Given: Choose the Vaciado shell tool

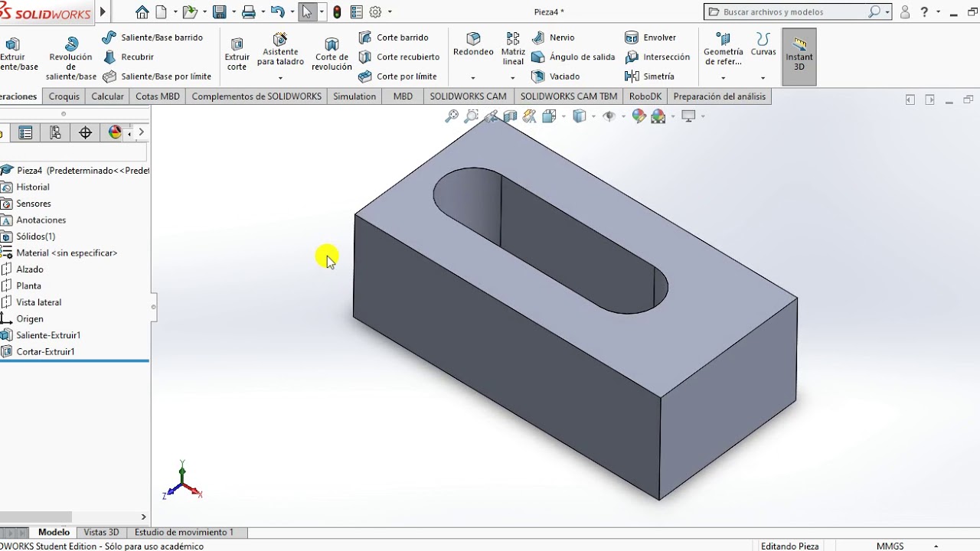Looking at the screenshot, I should click(555, 77).
